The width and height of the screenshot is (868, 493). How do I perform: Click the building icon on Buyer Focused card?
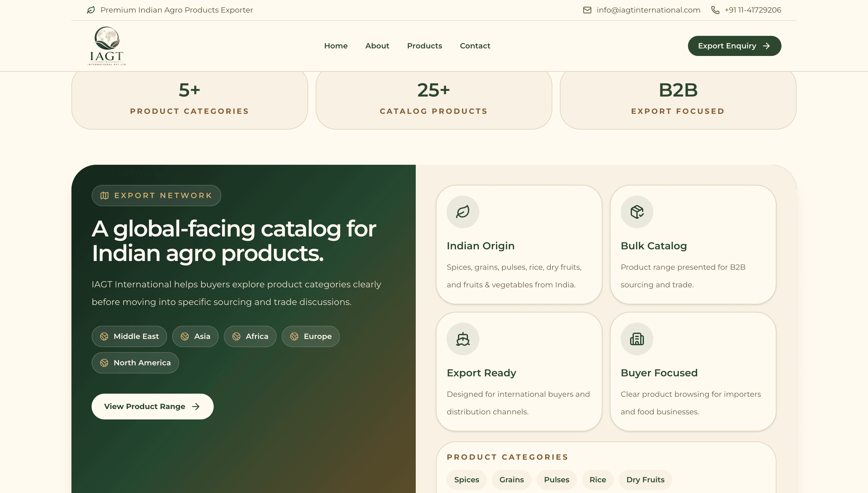637,339
